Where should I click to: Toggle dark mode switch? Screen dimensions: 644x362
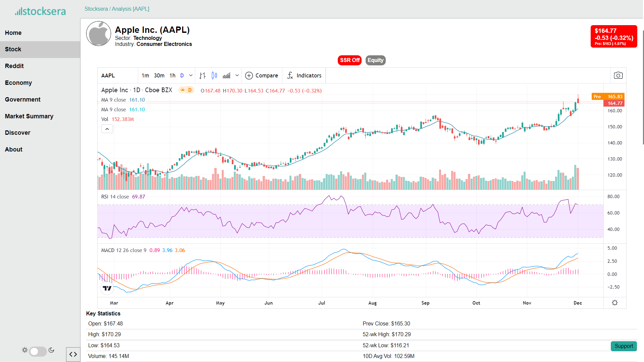[x=38, y=351]
